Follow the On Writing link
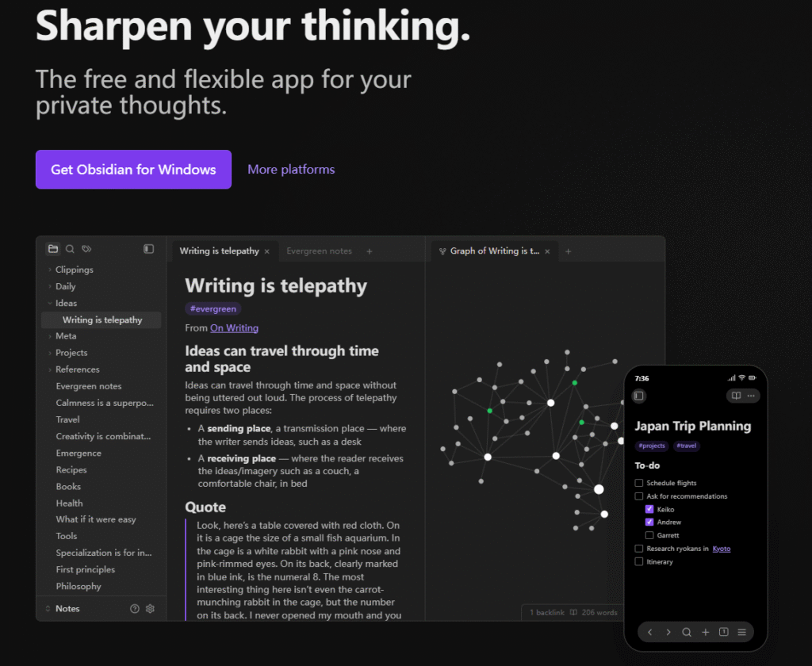 [234, 327]
